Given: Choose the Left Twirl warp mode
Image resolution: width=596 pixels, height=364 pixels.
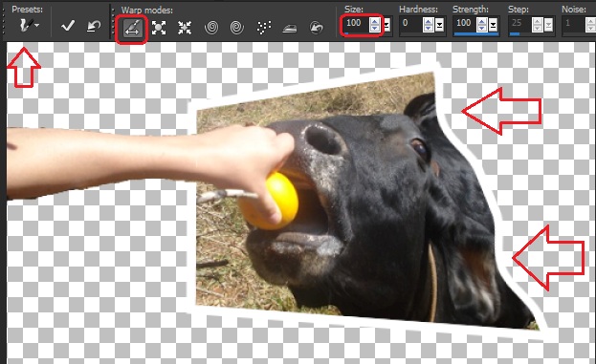Looking at the screenshot, I should click(x=237, y=28).
